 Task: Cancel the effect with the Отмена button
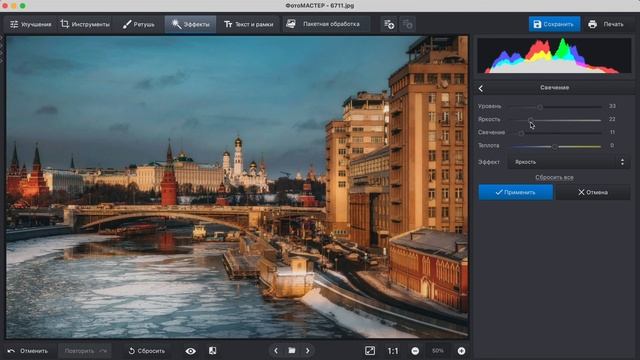[x=593, y=192]
